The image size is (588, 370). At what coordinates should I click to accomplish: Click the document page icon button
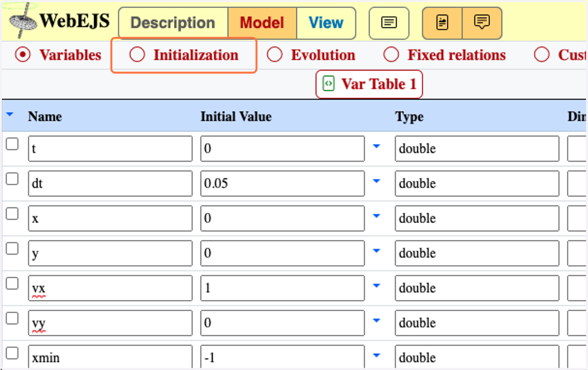[x=442, y=23]
